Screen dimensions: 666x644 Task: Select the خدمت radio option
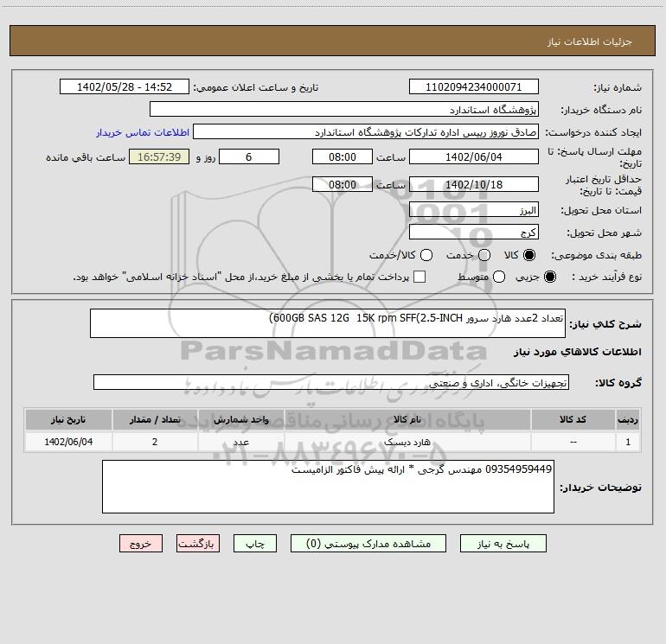[484, 255]
